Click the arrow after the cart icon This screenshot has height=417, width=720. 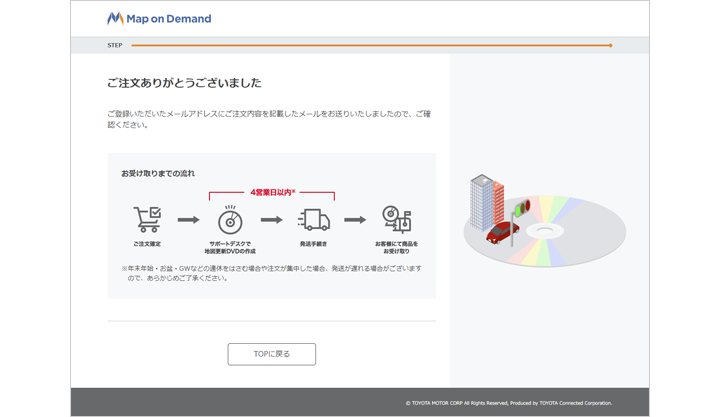click(x=189, y=220)
